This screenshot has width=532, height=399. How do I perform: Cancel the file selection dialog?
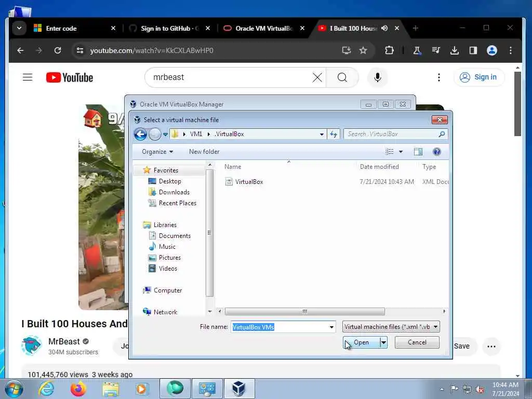click(417, 342)
